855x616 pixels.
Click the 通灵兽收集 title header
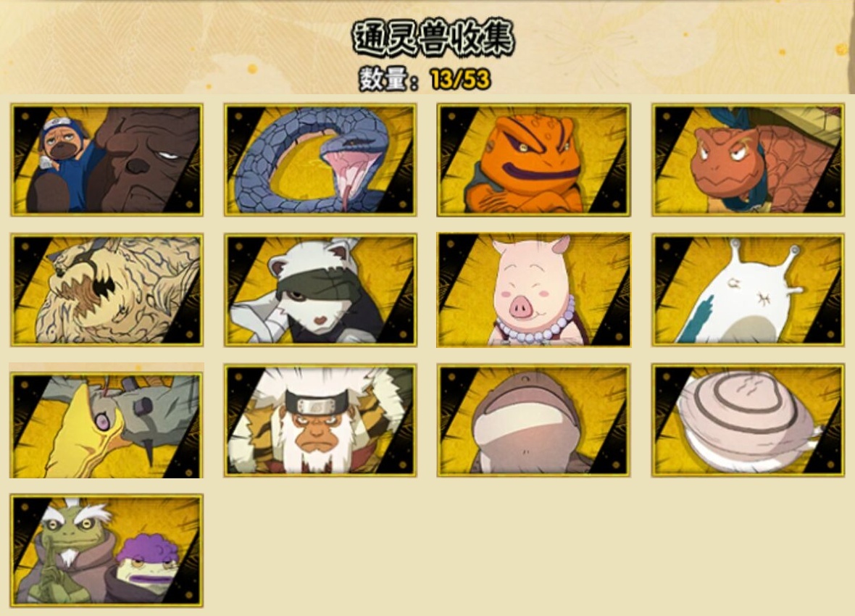[433, 38]
